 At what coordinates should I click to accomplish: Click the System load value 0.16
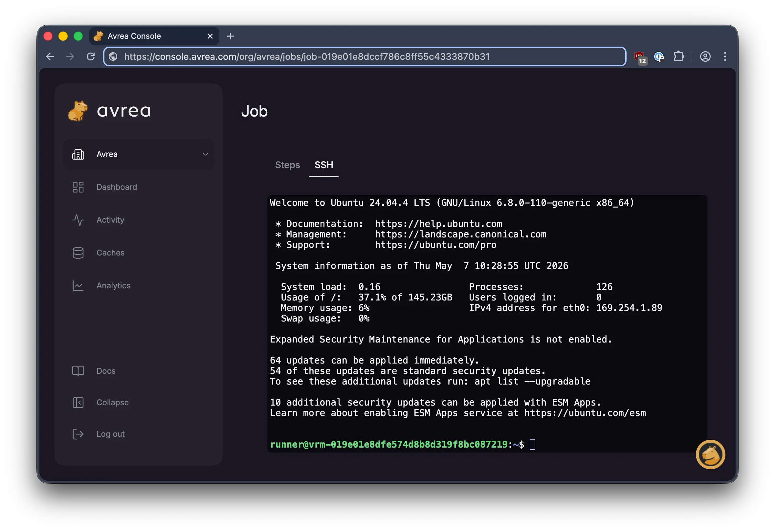pyautogui.click(x=369, y=287)
